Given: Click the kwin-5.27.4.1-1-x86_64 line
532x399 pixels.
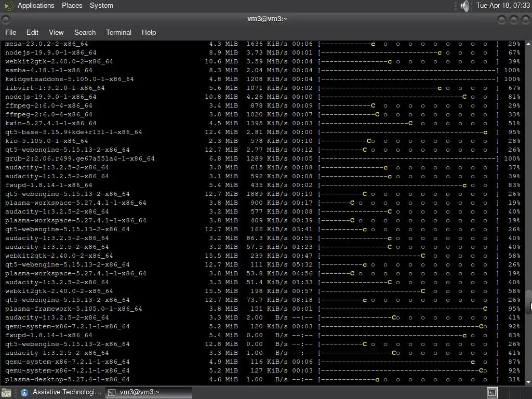Looking at the screenshot, I should pyautogui.click(x=50, y=123).
